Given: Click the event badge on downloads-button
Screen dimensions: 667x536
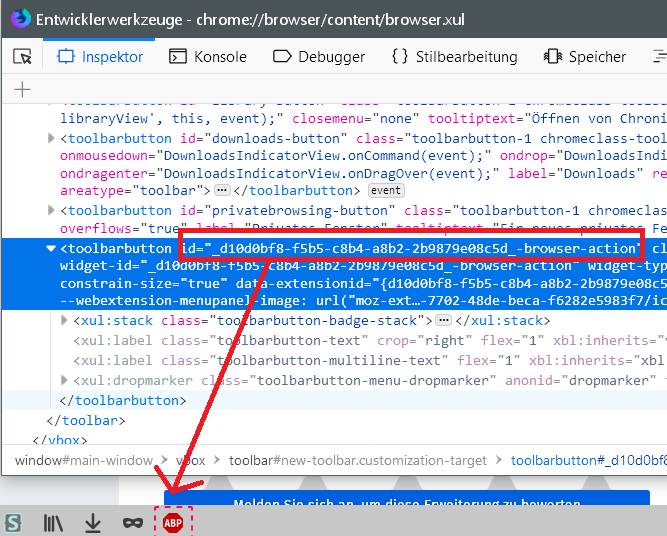Looking at the screenshot, I should (386, 190).
